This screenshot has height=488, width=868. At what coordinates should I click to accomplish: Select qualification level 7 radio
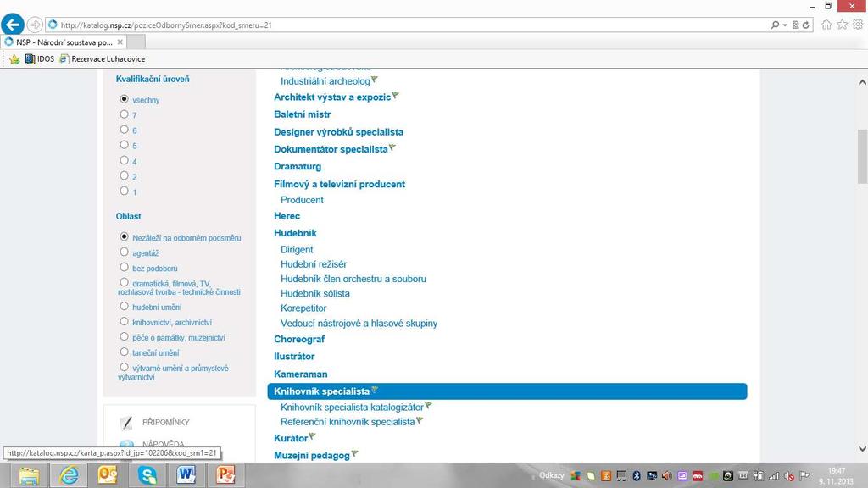coord(124,114)
